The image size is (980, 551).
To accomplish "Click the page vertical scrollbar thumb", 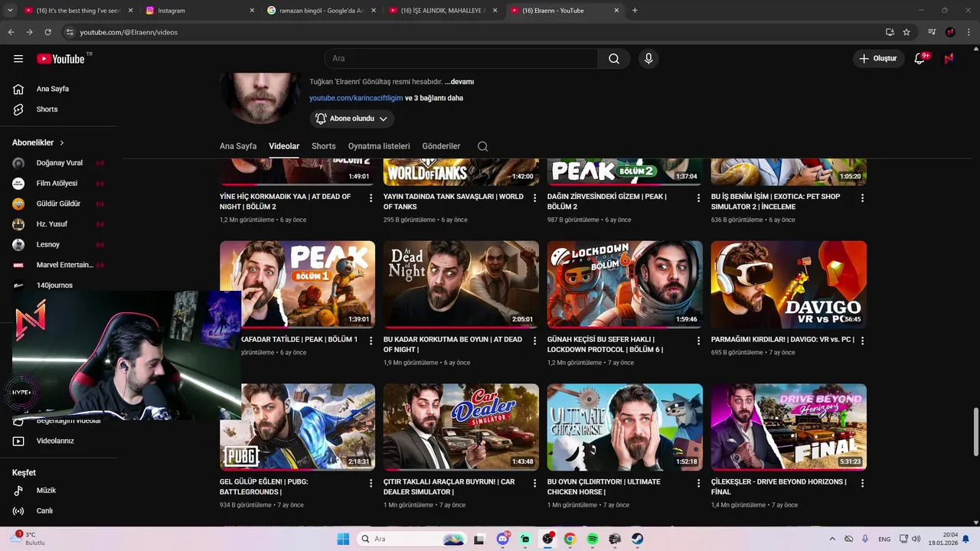I will (x=975, y=432).
